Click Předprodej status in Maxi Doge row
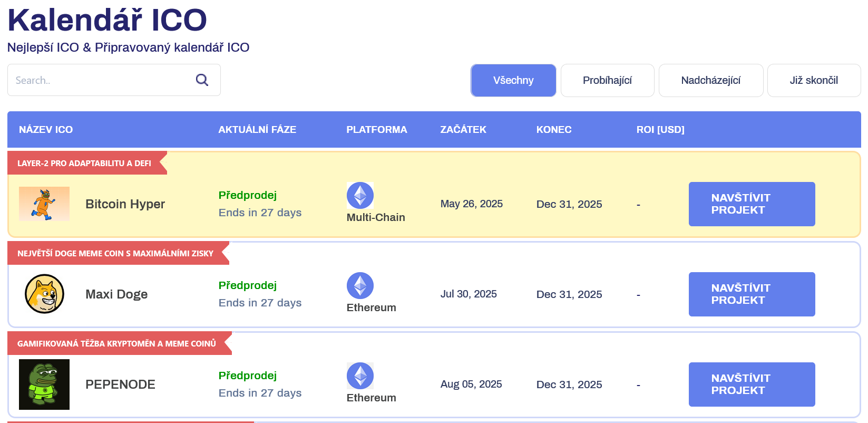868x423 pixels. 248,285
